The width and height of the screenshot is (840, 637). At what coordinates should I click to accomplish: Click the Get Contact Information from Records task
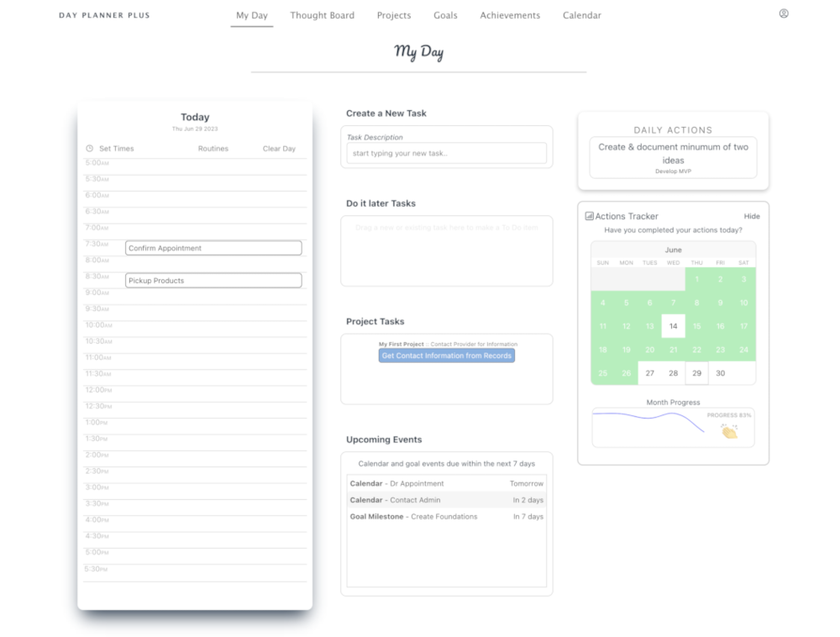click(x=447, y=355)
